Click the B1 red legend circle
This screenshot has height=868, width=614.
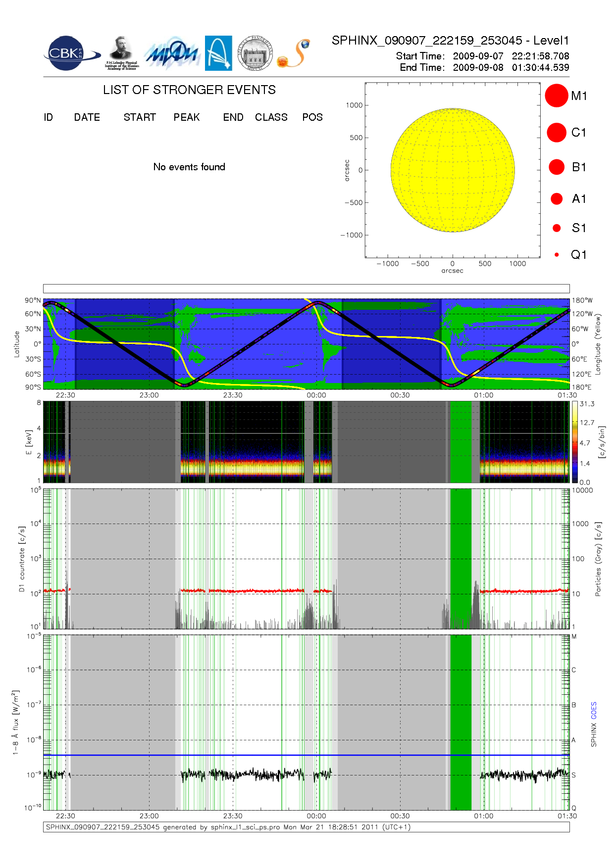[557, 167]
